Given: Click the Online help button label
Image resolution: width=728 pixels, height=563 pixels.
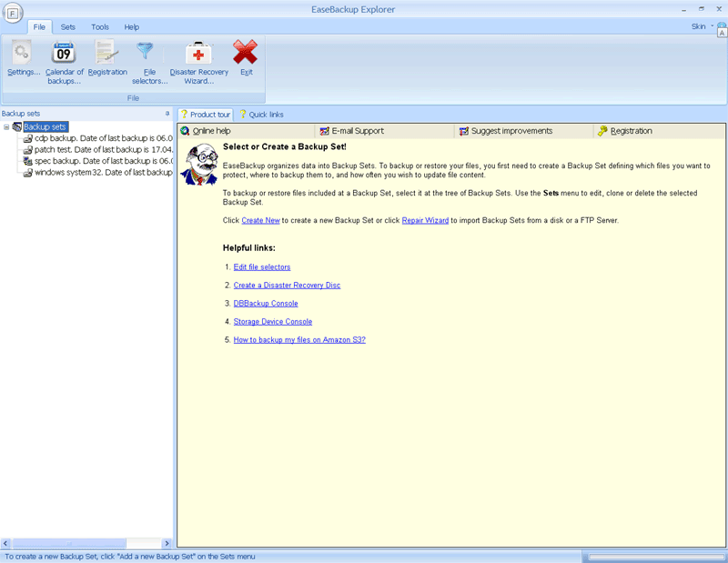Looking at the screenshot, I should pos(212,131).
